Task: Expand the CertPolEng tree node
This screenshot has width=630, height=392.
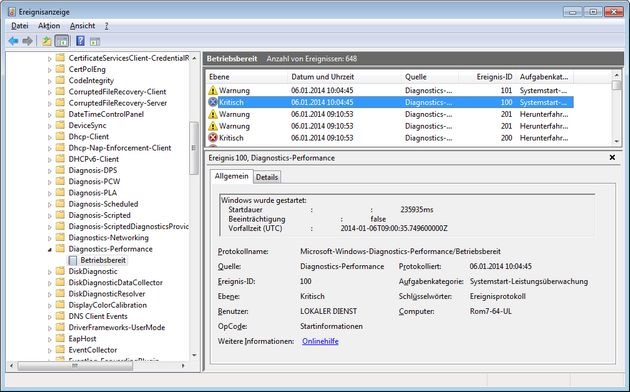Action: [50, 70]
